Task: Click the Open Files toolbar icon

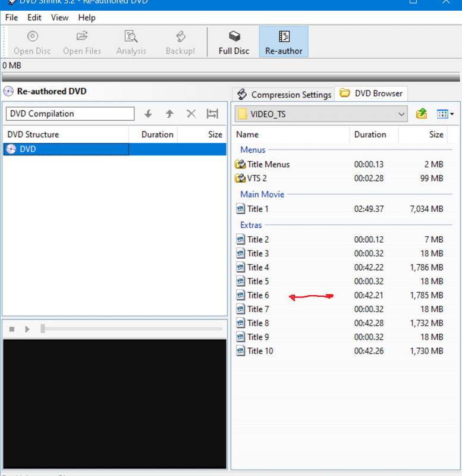Action: (82, 36)
